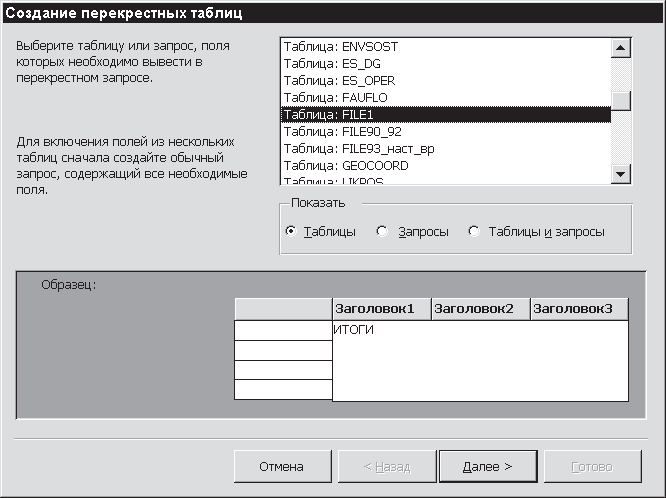Click the Далее > button
Viewport: 666px width, 498px height.
pyautogui.click(x=488, y=466)
